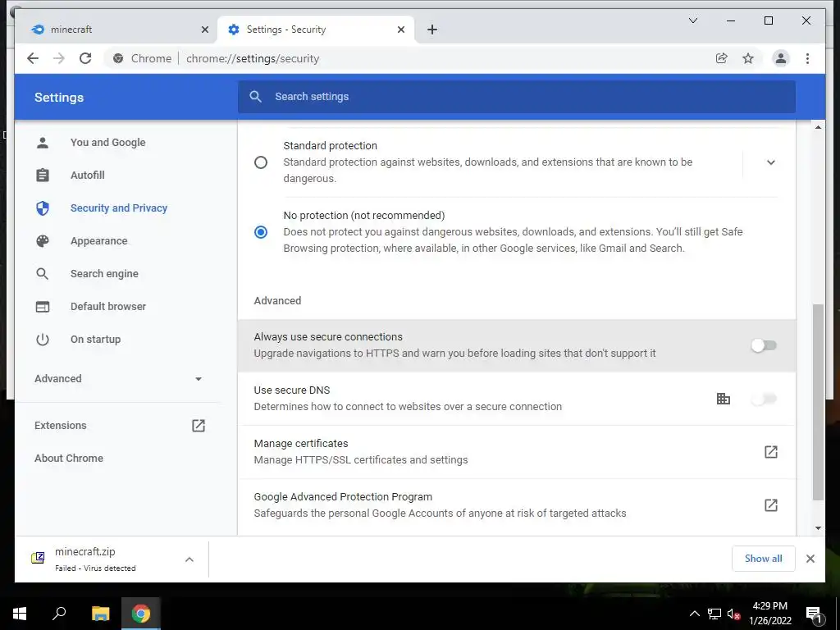Click the scrollbar up arrow

[818, 127]
